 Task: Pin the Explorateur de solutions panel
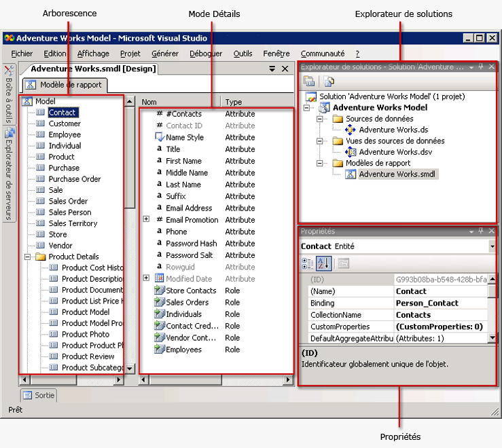(480, 67)
